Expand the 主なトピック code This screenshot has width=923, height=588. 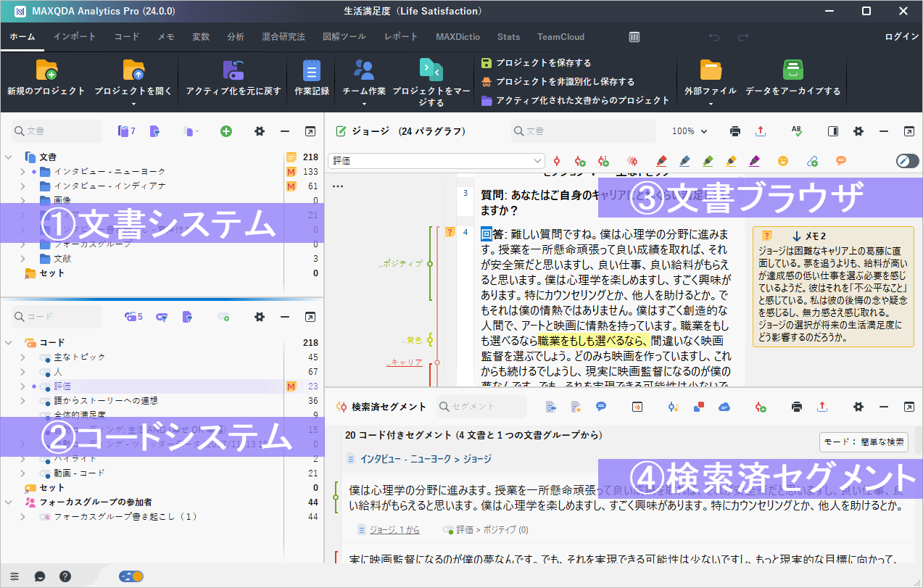[23, 357]
